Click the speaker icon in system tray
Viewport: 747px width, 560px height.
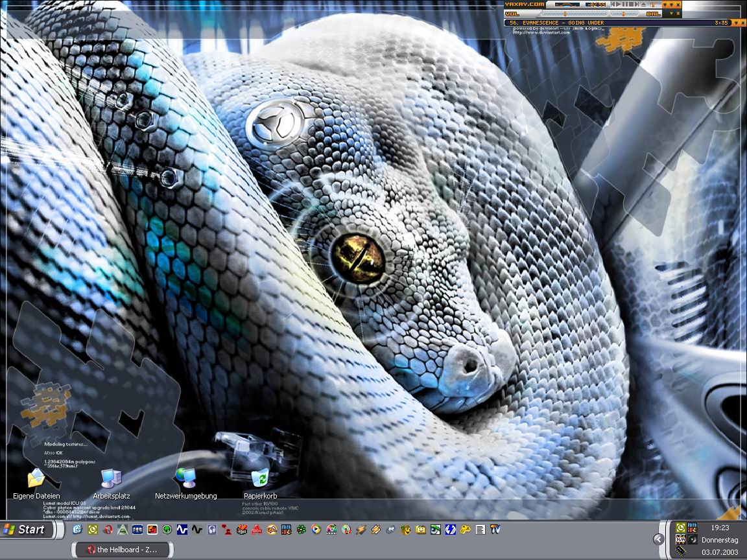click(x=693, y=539)
